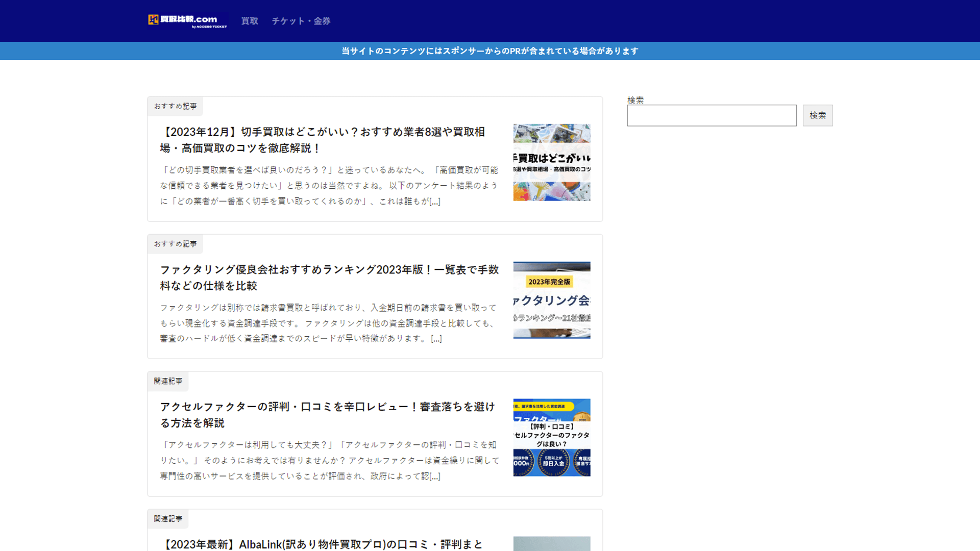980x551 pixels.
Task: Open the アクセルファクター review thumbnail
Action: coord(552,437)
